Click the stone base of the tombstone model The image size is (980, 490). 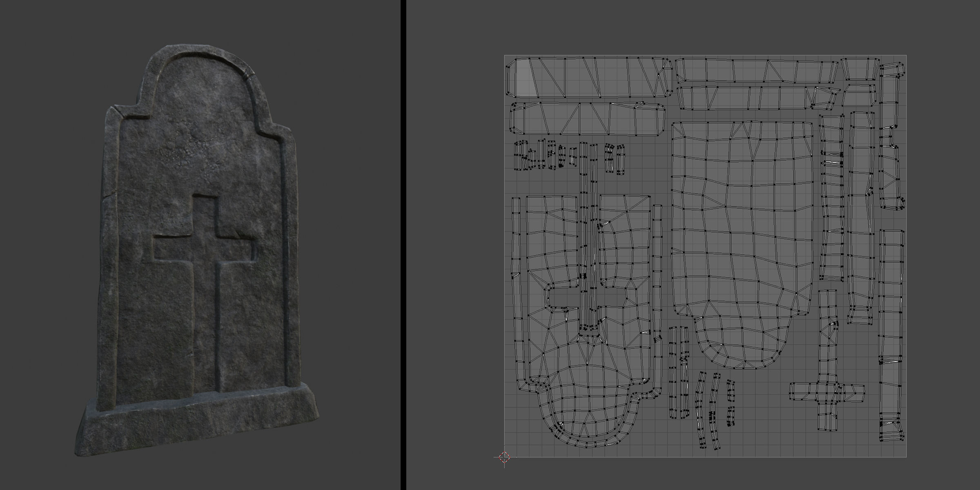[x=196, y=420]
